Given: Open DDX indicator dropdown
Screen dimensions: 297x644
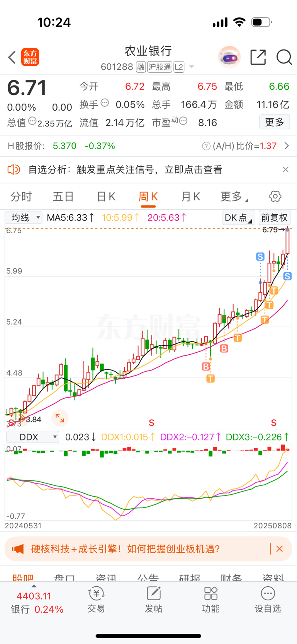Looking at the screenshot, I should coord(33,437).
